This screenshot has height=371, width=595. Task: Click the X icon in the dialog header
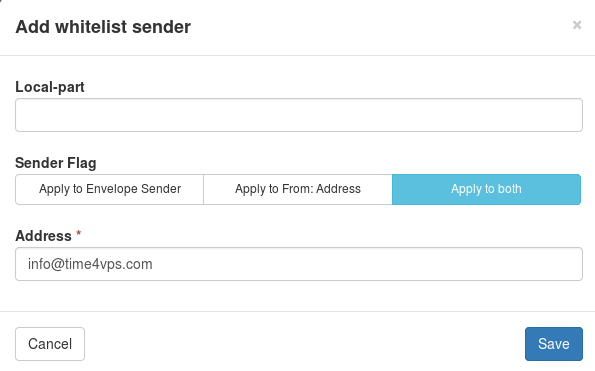pos(577,25)
